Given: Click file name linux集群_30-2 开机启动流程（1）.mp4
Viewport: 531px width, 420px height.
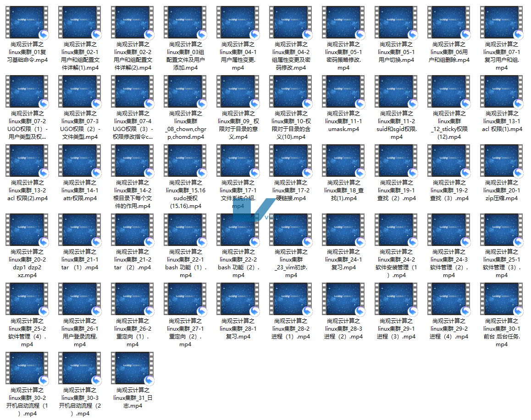Looking at the screenshot, I should 27,402.
